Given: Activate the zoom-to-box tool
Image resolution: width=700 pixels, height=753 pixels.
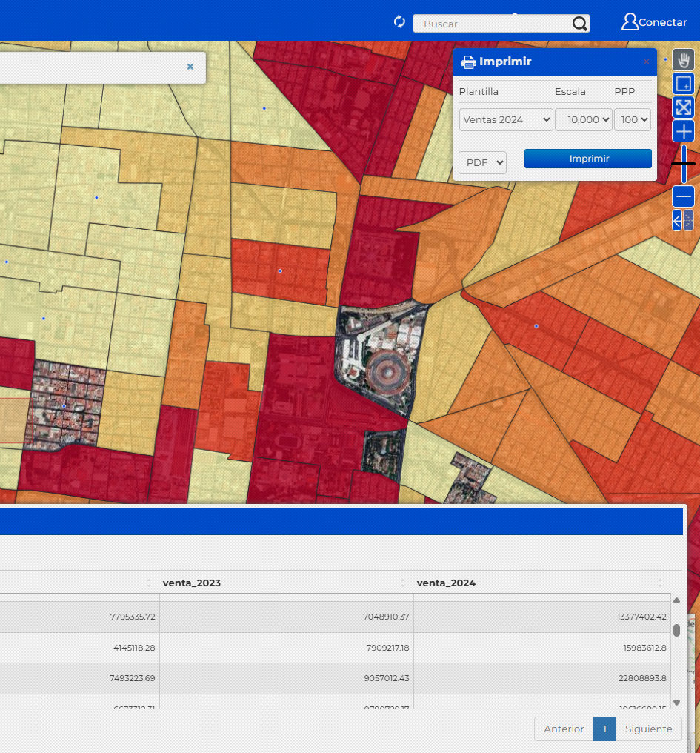Looking at the screenshot, I should pos(683,84).
